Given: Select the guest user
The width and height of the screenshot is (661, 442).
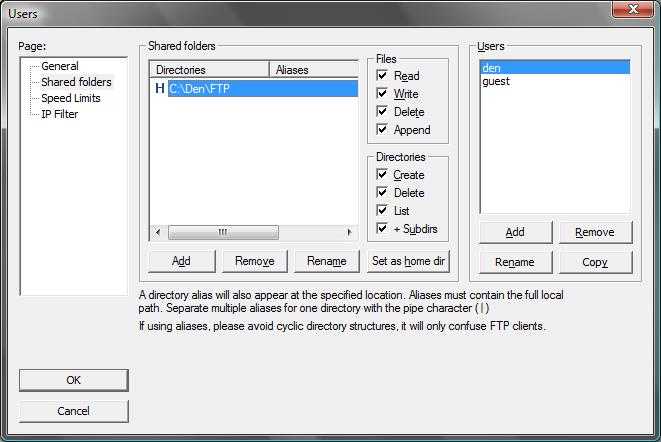Looking at the screenshot, I should tap(496, 81).
